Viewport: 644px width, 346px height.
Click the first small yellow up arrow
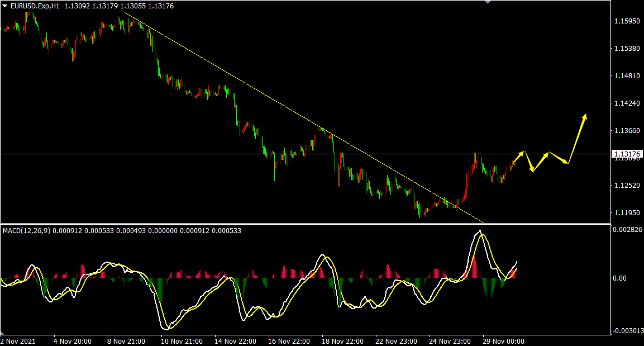(x=519, y=157)
